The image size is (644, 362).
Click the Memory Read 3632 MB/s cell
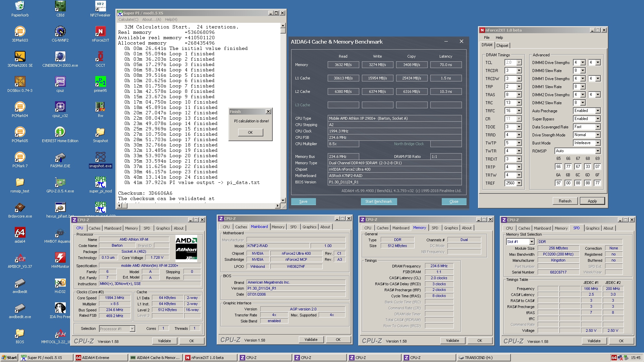coord(343,65)
